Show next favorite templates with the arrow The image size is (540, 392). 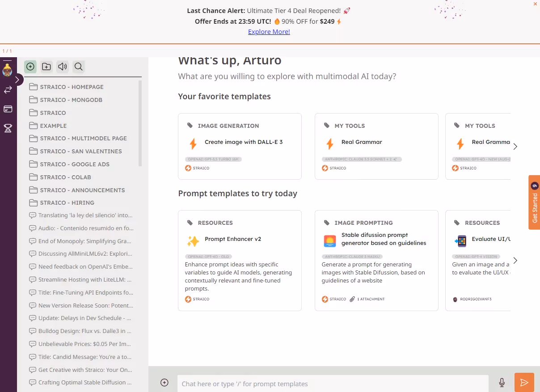point(515,146)
